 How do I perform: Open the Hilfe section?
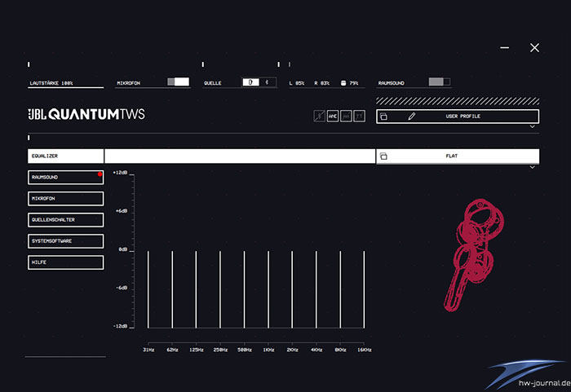(65, 262)
